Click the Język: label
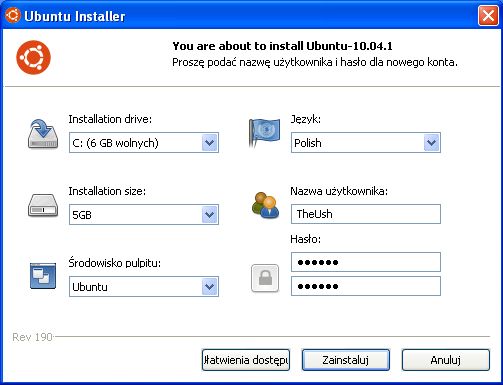 (305, 119)
